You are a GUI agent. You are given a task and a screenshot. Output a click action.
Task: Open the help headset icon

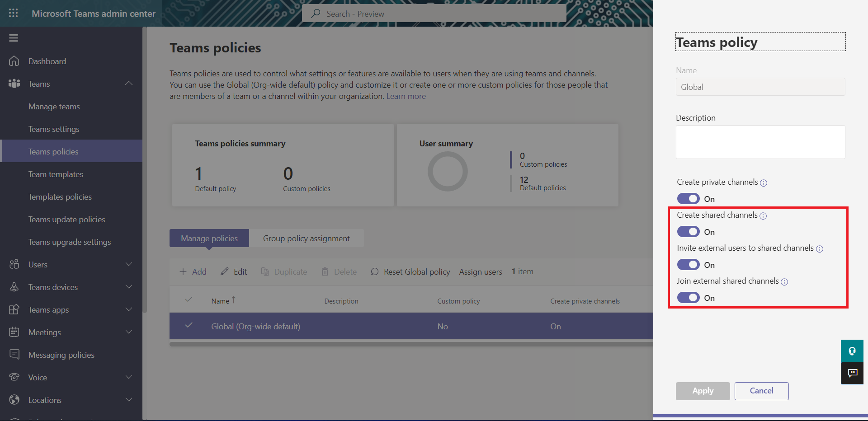click(x=852, y=351)
